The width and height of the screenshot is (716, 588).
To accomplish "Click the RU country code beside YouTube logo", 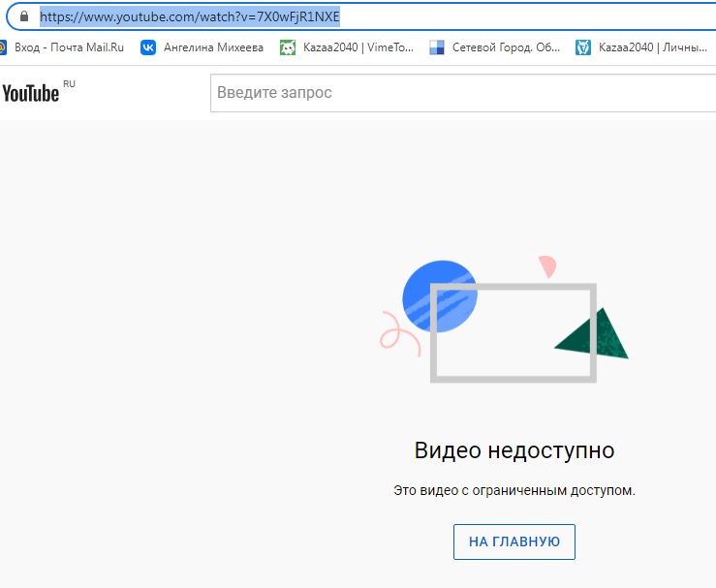I will (x=69, y=84).
